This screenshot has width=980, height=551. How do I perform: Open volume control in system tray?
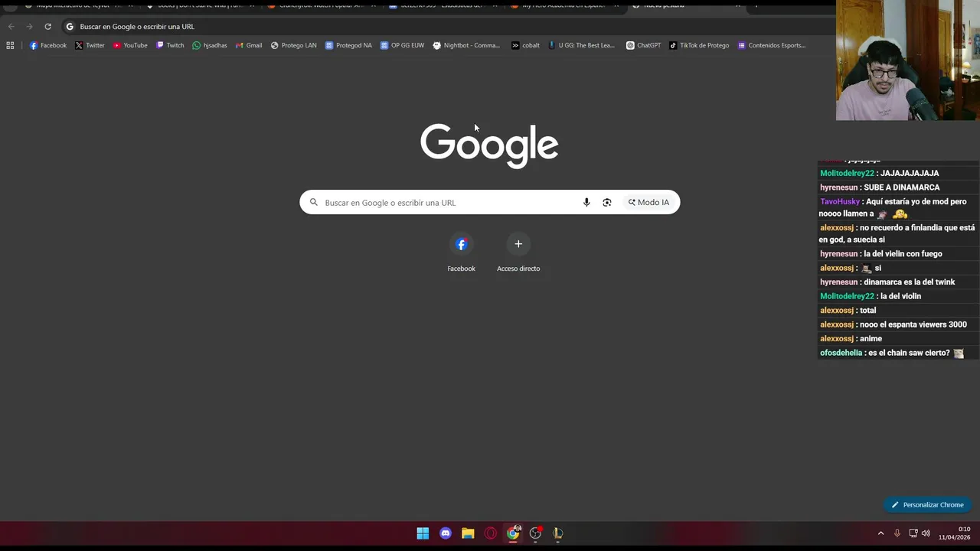[926, 533]
